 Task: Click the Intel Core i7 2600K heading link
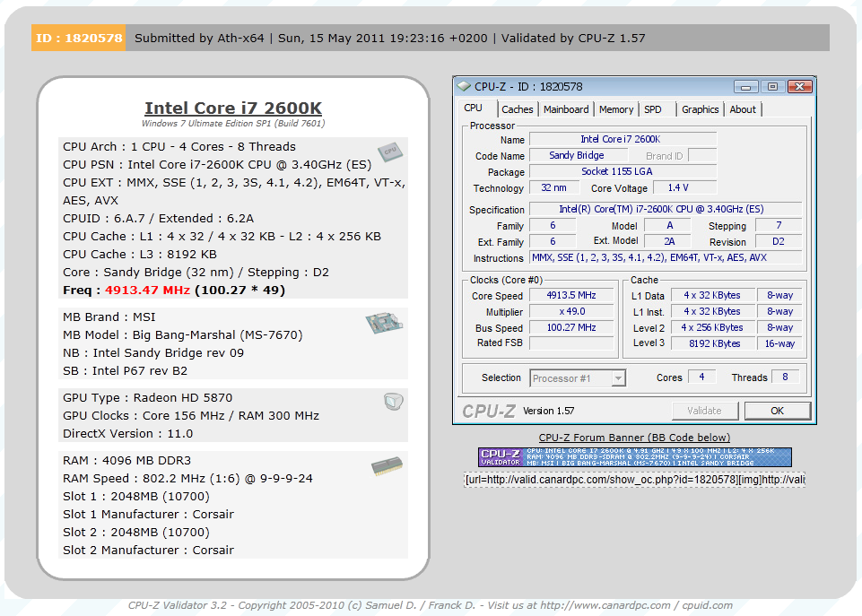(x=233, y=108)
